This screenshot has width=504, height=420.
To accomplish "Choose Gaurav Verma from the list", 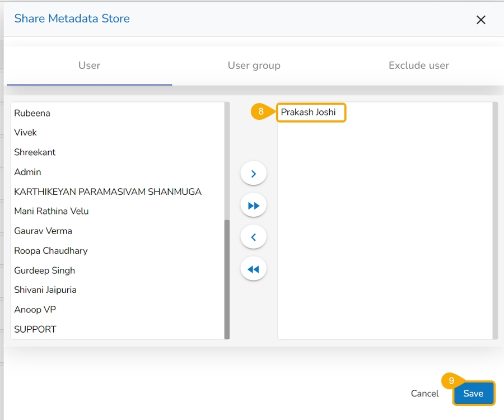I will tap(43, 231).
